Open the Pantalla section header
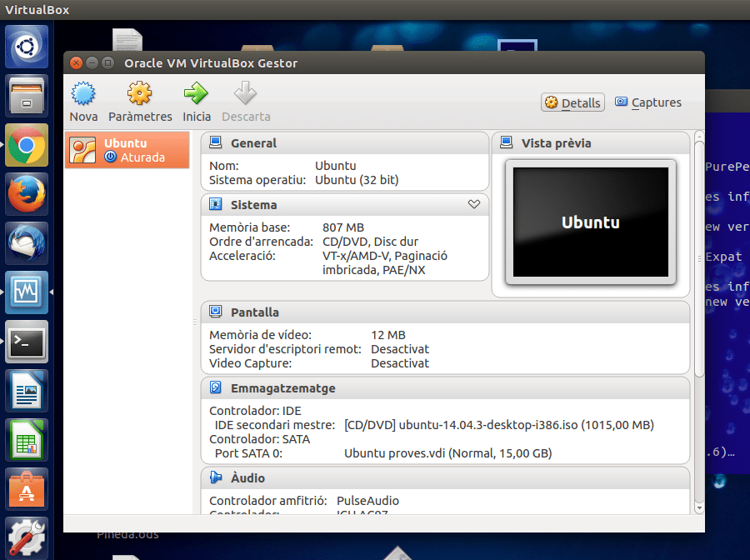The image size is (750, 560). (x=445, y=312)
